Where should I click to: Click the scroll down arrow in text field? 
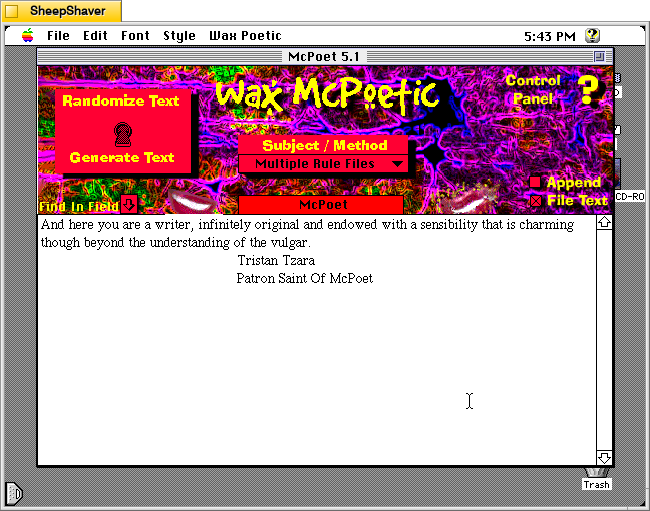point(604,458)
